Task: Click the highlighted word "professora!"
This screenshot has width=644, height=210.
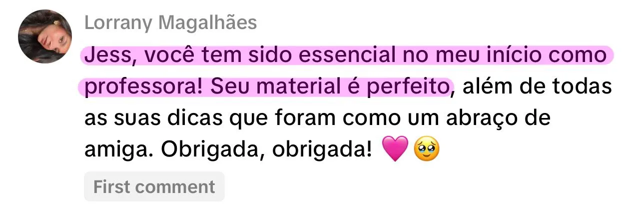Action: pyautogui.click(x=145, y=87)
